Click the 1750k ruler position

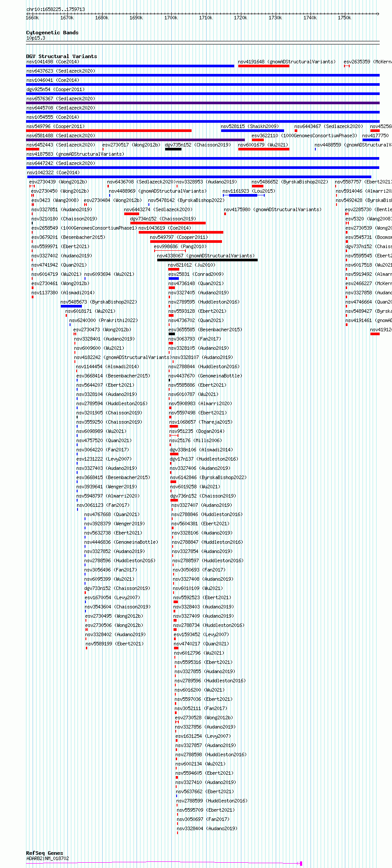pyautogui.click(x=344, y=18)
